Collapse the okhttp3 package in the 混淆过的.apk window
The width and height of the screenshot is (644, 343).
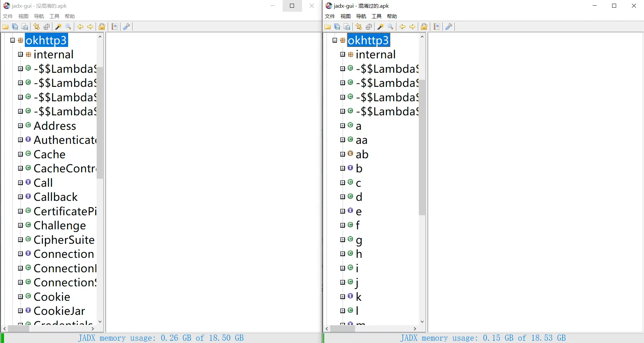[335, 40]
